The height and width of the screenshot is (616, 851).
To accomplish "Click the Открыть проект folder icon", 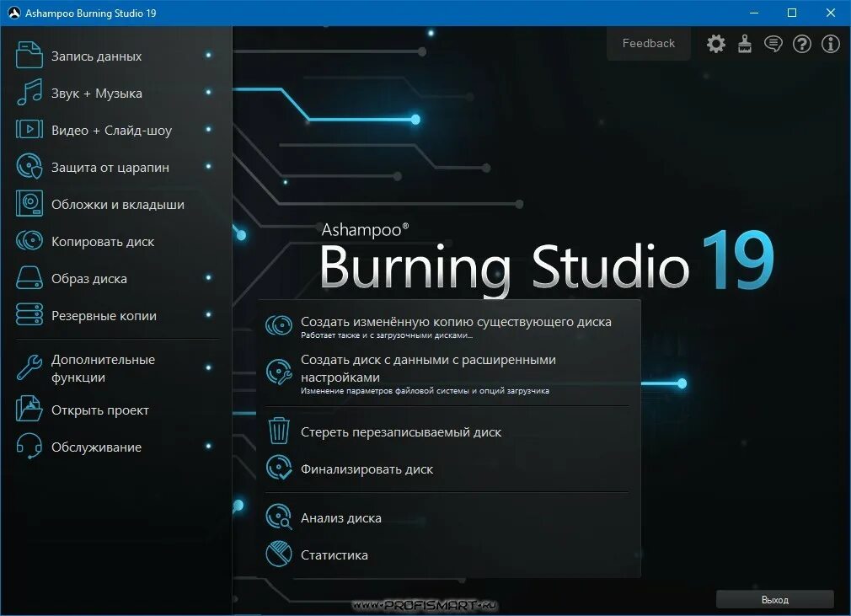I will coord(29,409).
